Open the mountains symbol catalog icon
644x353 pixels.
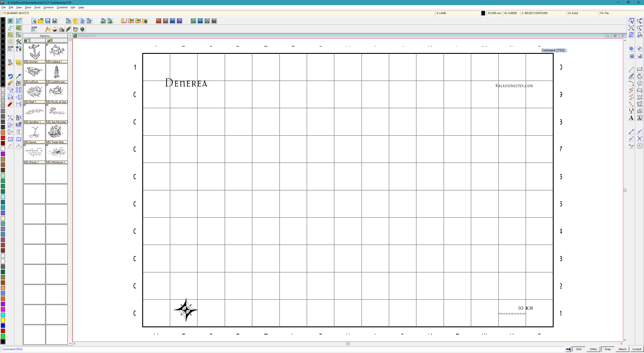tap(61, 29)
